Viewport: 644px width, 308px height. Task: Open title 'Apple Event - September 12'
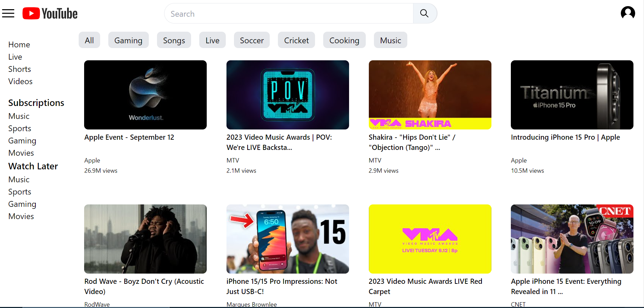129,137
